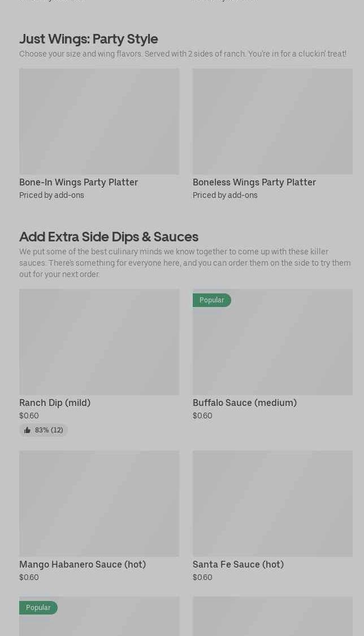This screenshot has width=364, height=636.
Task: Click the thumbs-up rating icon under Ranch Dip
Action: [27, 430]
